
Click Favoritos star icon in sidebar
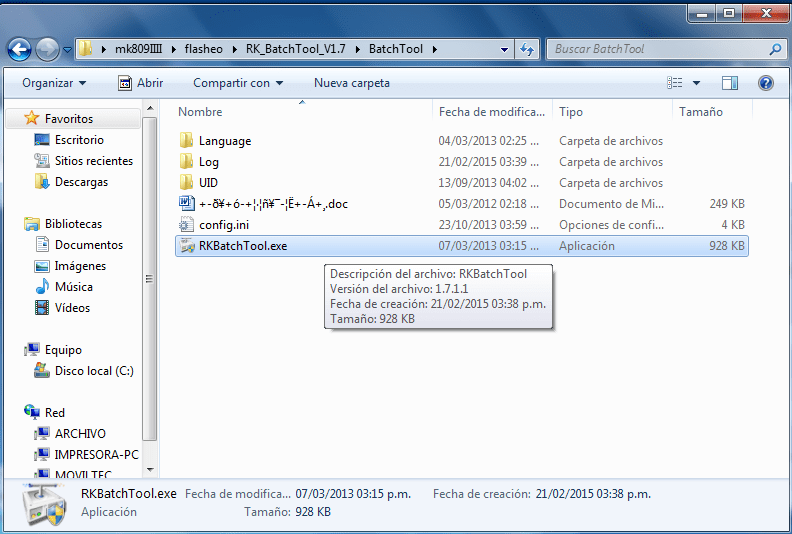(31, 118)
